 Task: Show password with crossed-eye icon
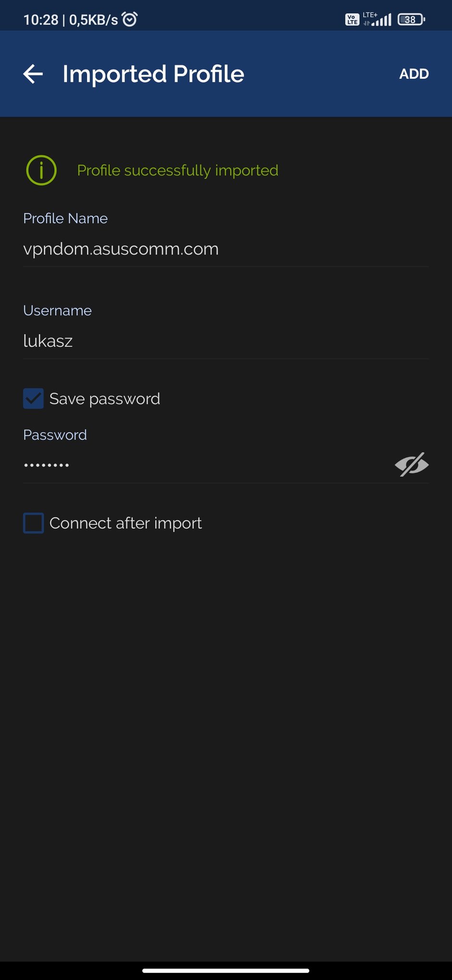[x=412, y=464]
